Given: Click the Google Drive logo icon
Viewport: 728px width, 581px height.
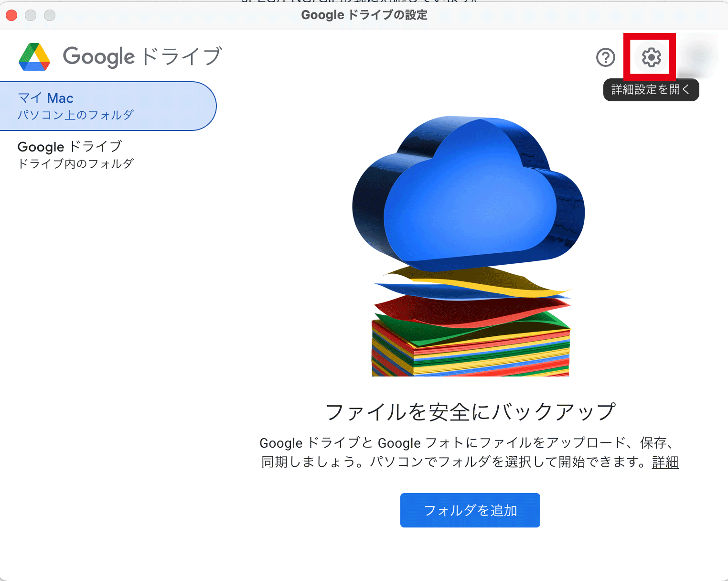Looking at the screenshot, I should click(x=34, y=57).
